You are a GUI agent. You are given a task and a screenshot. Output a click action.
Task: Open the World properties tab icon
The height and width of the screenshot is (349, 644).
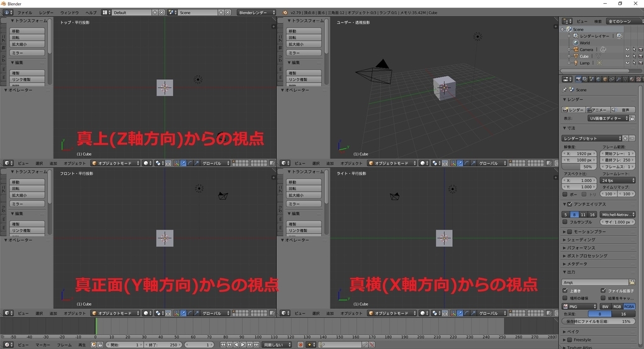(599, 79)
